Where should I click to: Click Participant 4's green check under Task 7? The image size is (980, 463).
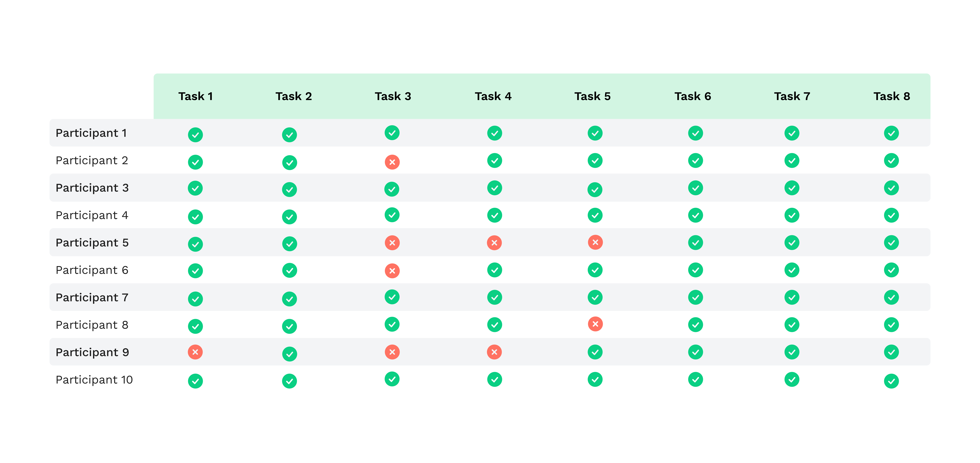792,215
